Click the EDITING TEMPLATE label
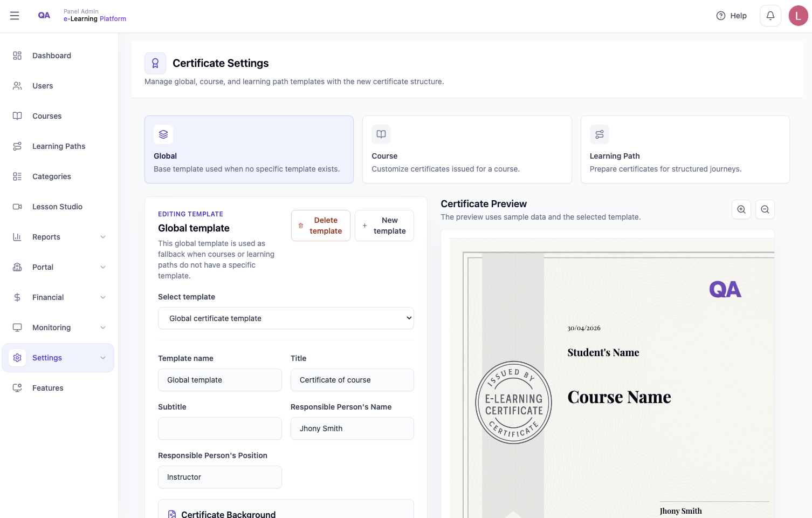This screenshot has height=518, width=812. click(190, 214)
